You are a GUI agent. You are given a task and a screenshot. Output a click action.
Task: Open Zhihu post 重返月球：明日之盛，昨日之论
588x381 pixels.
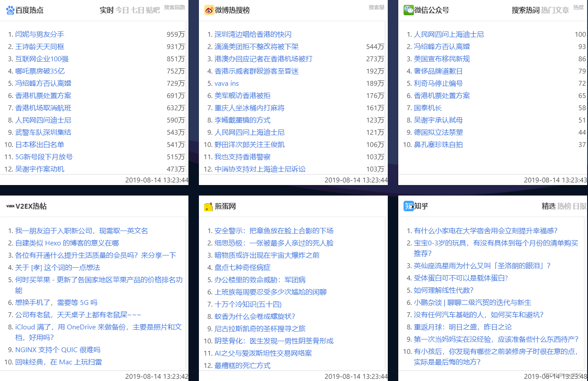pyautogui.click(x=463, y=327)
